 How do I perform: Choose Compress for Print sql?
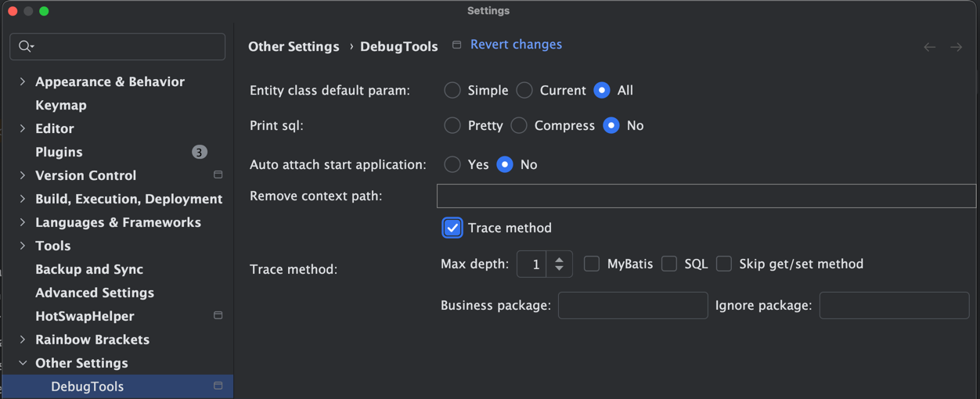[x=519, y=125]
